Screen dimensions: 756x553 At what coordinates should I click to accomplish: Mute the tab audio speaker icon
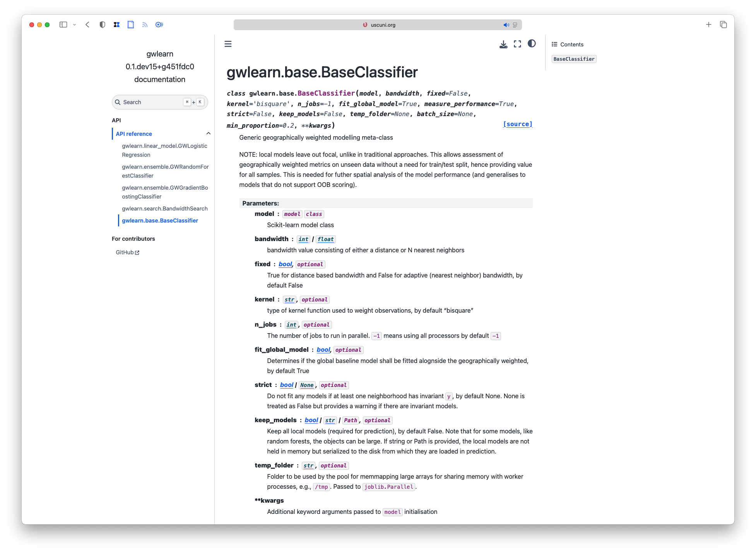[506, 25]
